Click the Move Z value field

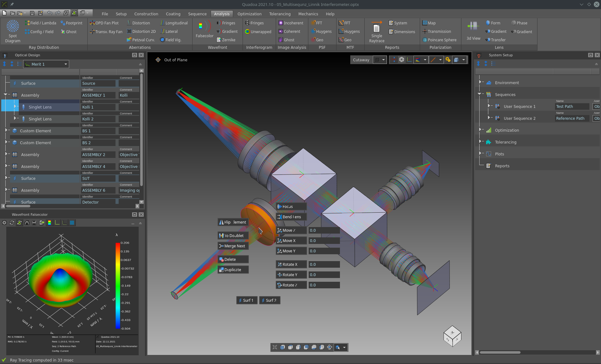[324, 230]
